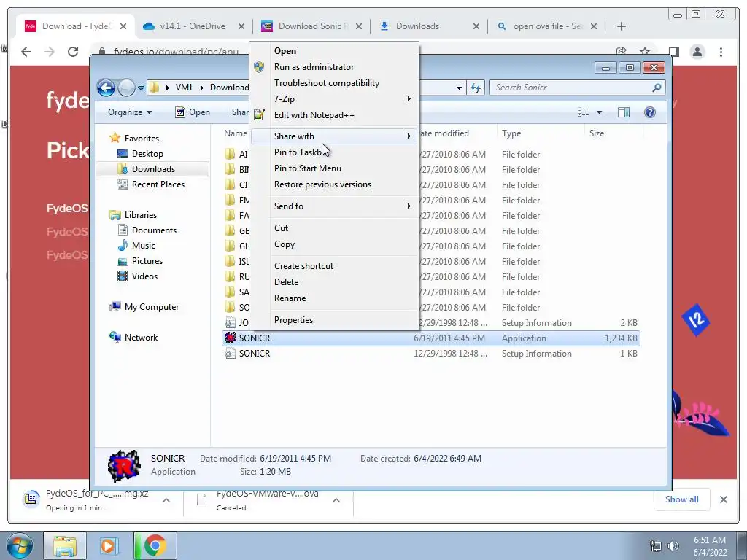Click the Explorer help question mark icon

coord(650,112)
